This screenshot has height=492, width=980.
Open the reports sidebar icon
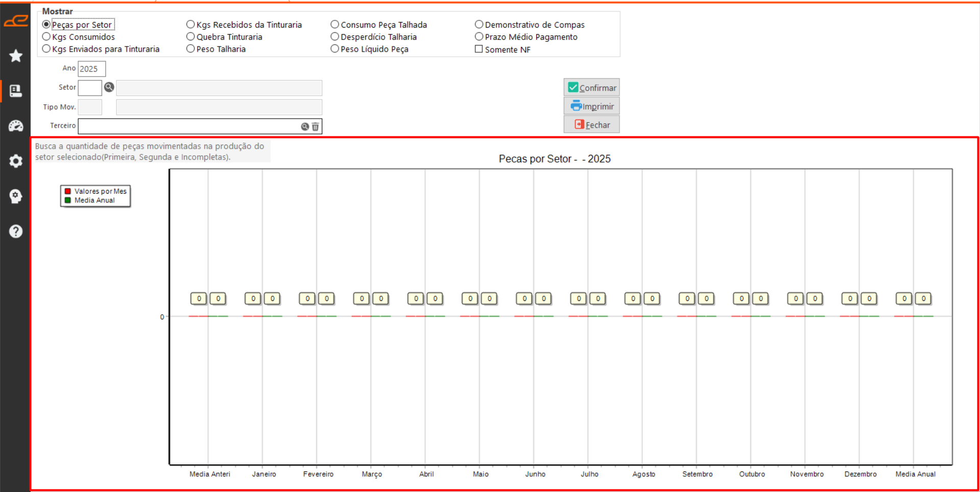tap(16, 91)
